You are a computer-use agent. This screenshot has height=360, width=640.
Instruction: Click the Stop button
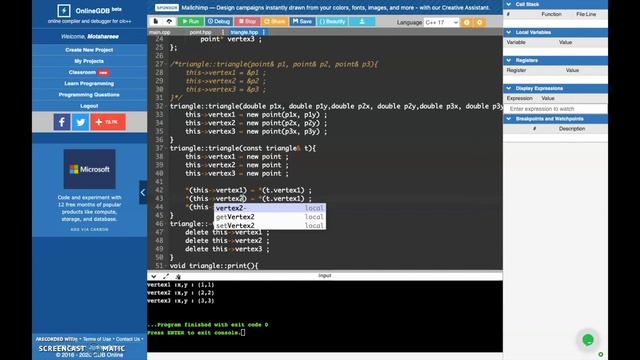click(x=247, y=21)
